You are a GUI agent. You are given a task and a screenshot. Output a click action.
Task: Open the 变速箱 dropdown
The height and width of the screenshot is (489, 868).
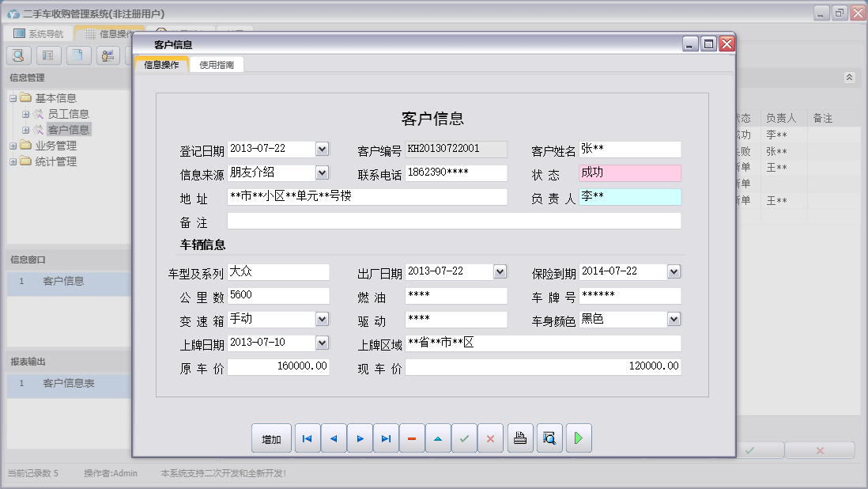coord(322,319)
